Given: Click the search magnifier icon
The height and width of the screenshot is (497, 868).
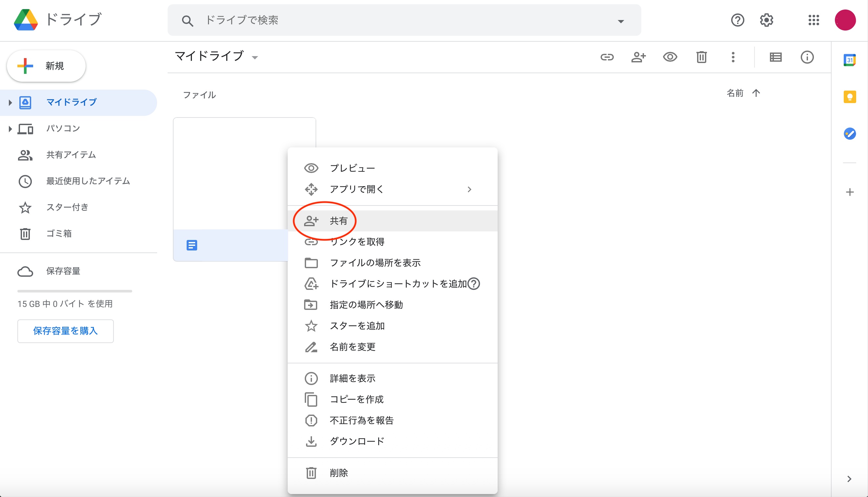Looking at the screenshot, I should coord(187,21).
